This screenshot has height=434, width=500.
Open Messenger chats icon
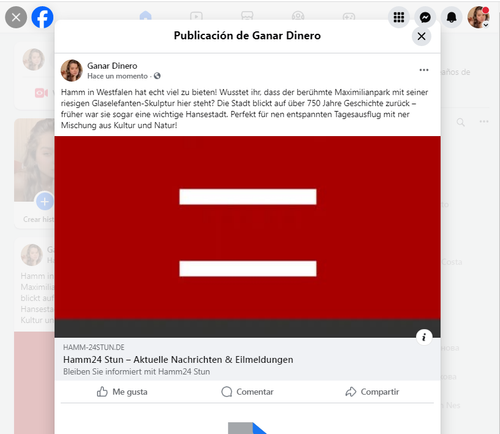coord(425,17)
